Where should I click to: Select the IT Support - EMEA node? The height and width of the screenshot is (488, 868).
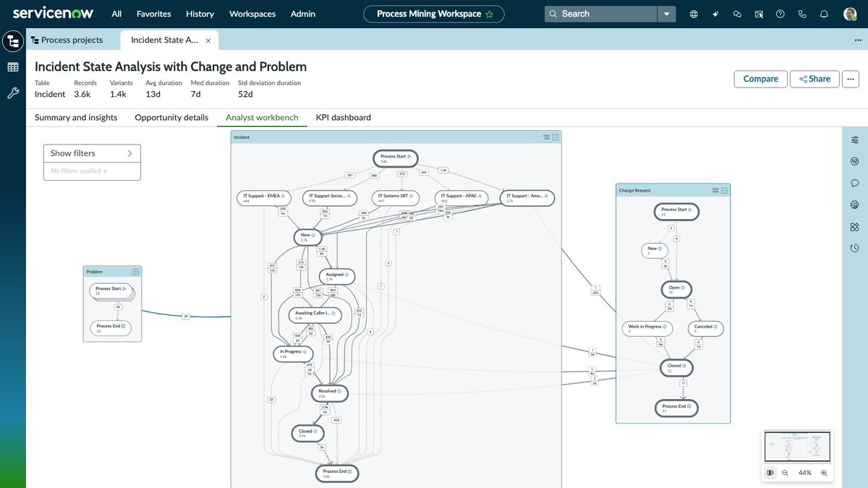click(264, 198)
